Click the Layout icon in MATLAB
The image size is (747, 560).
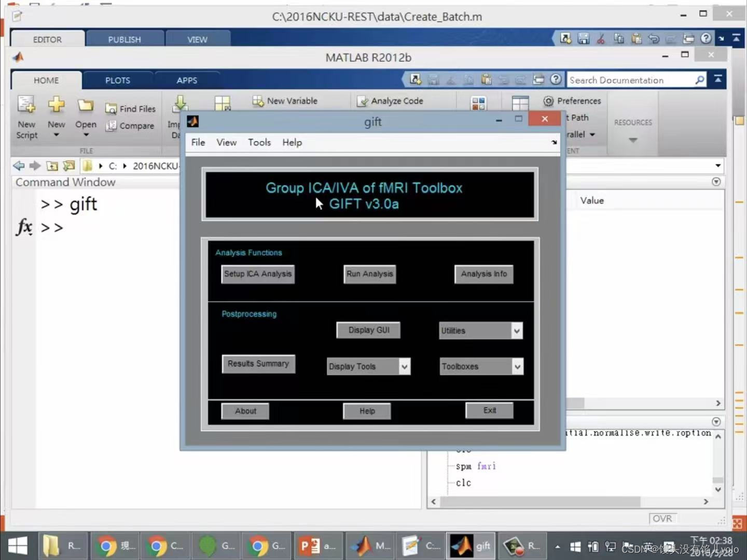point(520,103)
